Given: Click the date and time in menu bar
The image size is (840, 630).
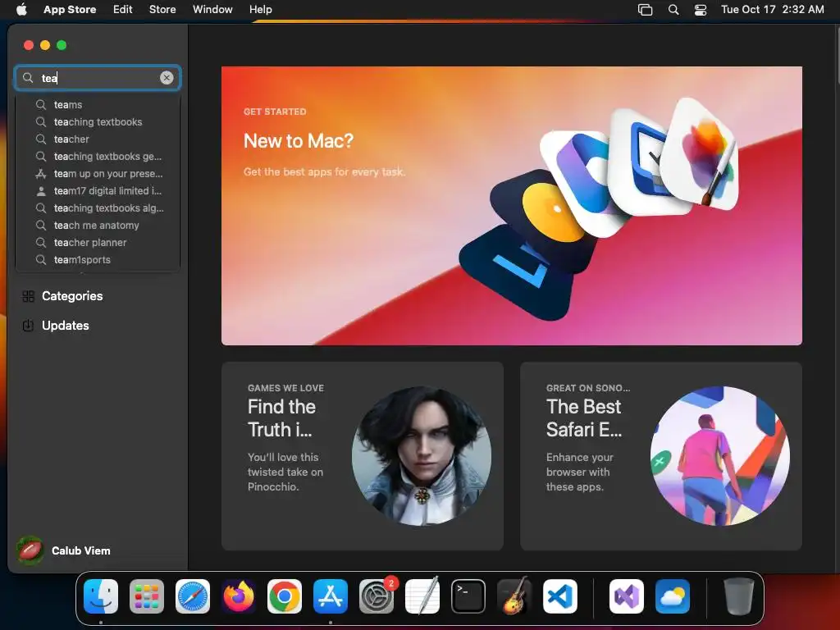Looking at the screenshot, I should [x=773, y=9].
